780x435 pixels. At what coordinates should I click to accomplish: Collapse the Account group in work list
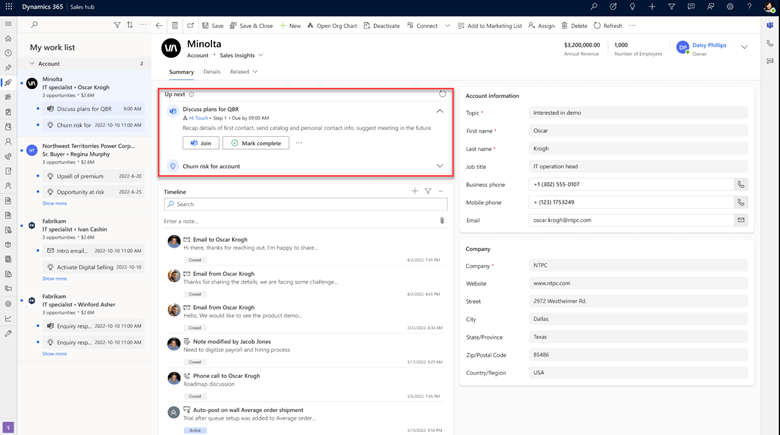(x=31, y=64)
